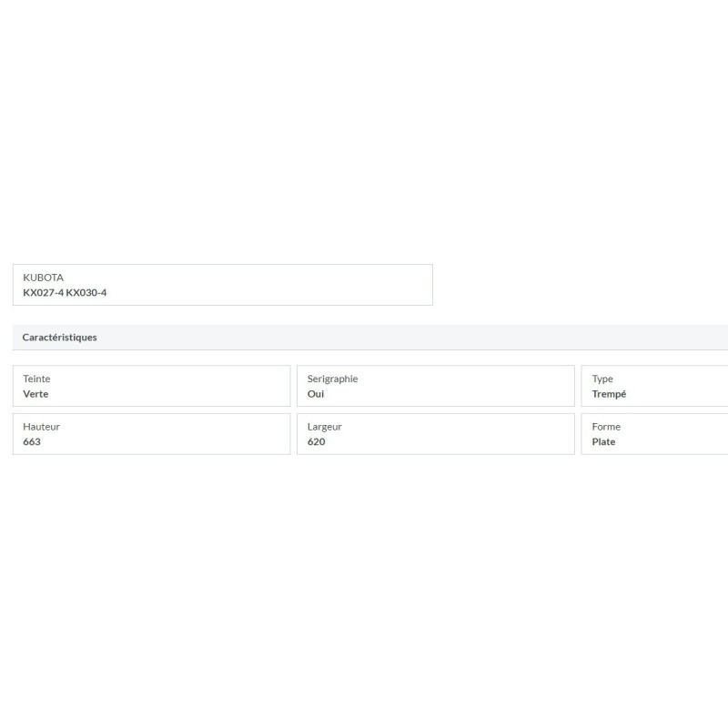The height and width of the screenshot is (728, 728).
Task: Select the Trempé type value
Action: (609, 394)
